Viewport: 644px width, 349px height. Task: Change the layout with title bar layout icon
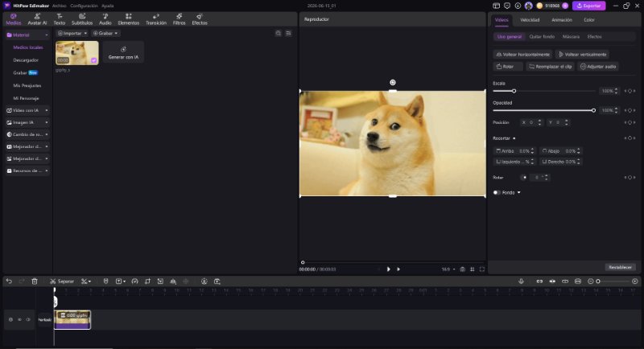[496, 6]
